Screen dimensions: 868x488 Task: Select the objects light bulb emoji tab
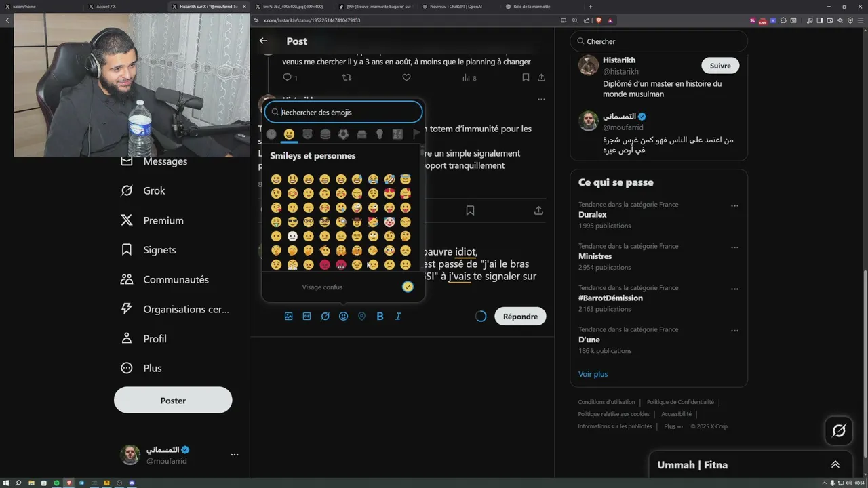tap(380, 134)
